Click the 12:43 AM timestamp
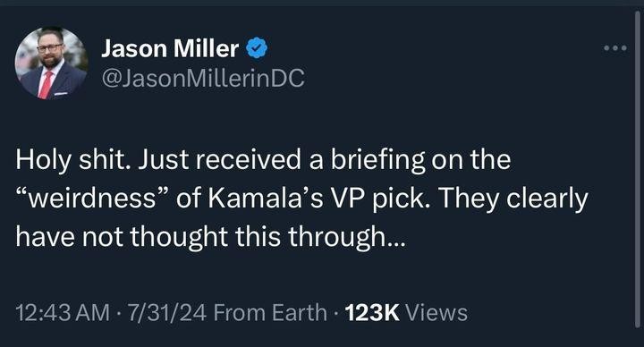 click(63, 312)
